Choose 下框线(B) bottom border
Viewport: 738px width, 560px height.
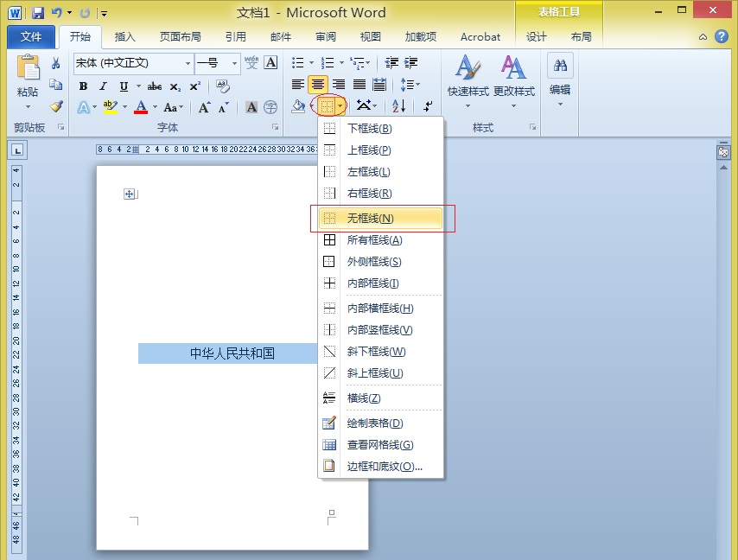381,129
